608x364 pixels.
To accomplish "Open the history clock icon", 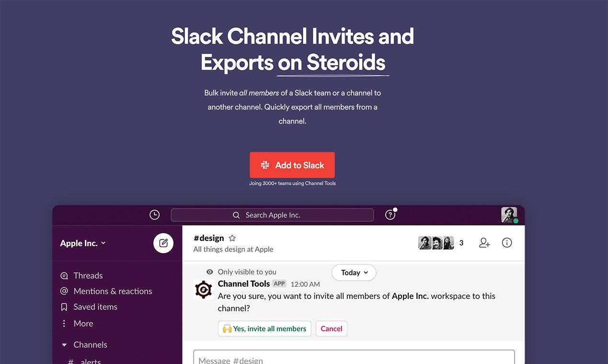I will (154, 215).
